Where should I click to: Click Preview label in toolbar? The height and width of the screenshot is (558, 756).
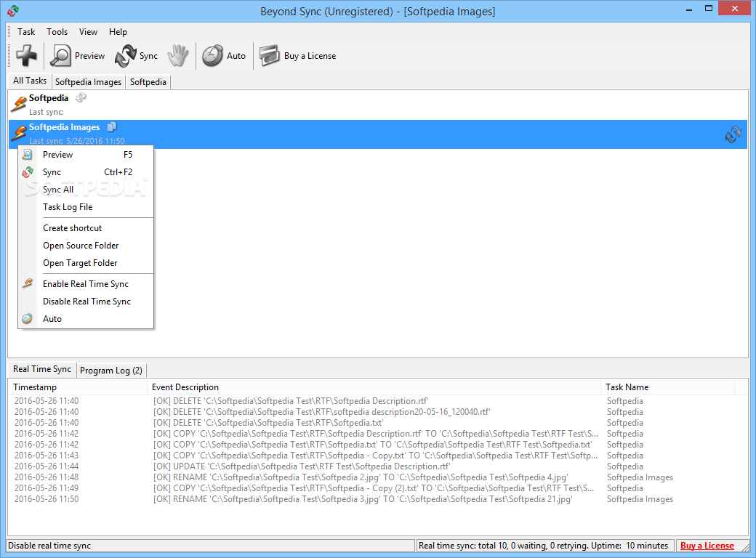pos(89,56)
